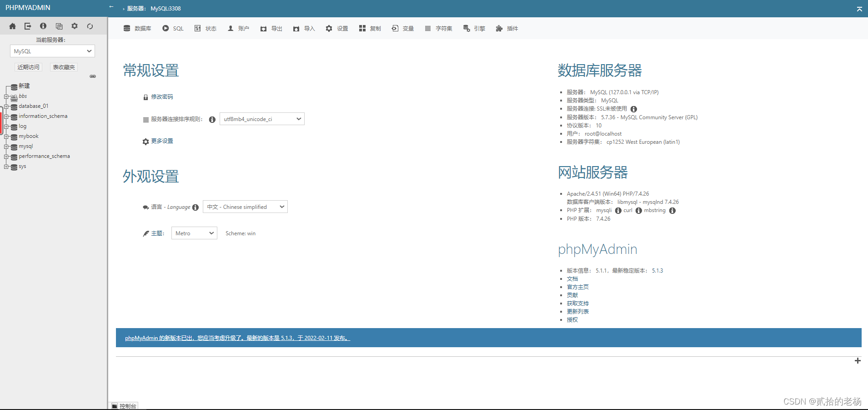The image size is (868, 410).
Task: Expand the bbs database tree node
Action: tap(6, 96)
